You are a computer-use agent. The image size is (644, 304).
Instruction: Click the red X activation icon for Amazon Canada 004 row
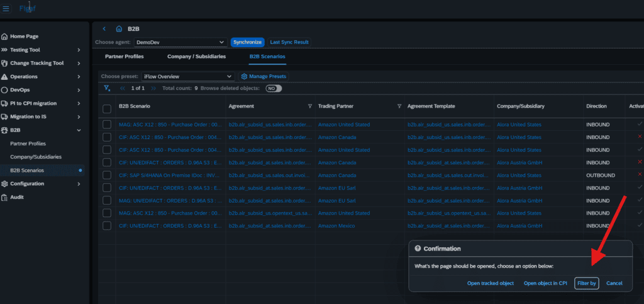pos(640,137)
